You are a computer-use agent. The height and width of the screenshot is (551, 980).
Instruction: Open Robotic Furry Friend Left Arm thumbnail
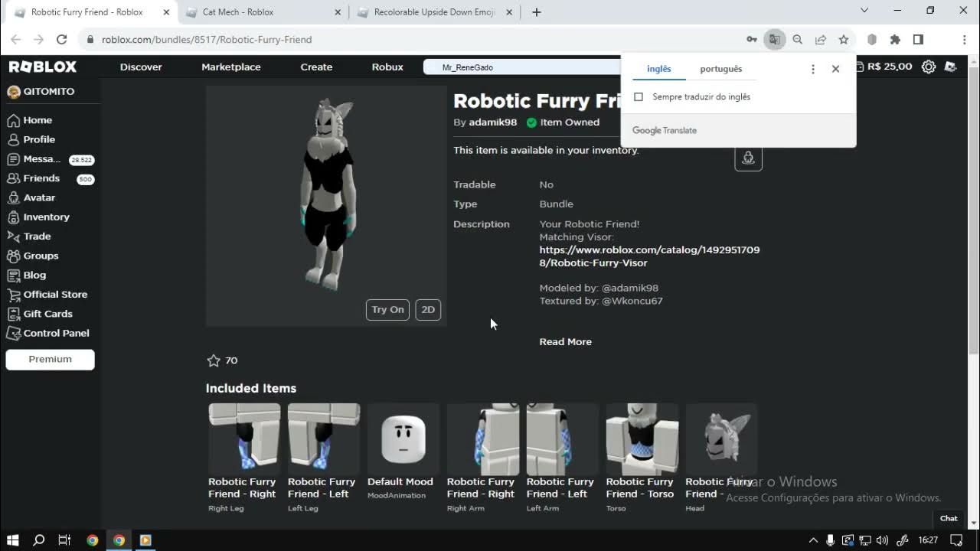tap(563, 439)
